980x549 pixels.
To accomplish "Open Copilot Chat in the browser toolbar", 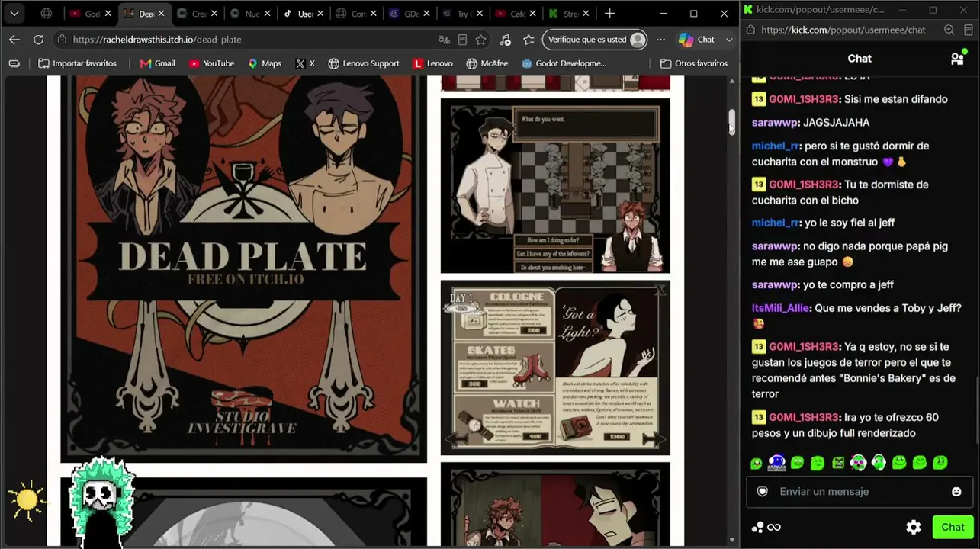I will coord(696,40).
